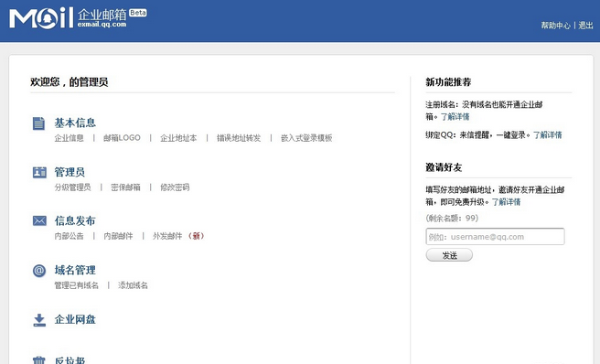This screenshot has height=364, width=600.
Task: Open 外发邮件 under 信息发布
Action: (167, 236)
